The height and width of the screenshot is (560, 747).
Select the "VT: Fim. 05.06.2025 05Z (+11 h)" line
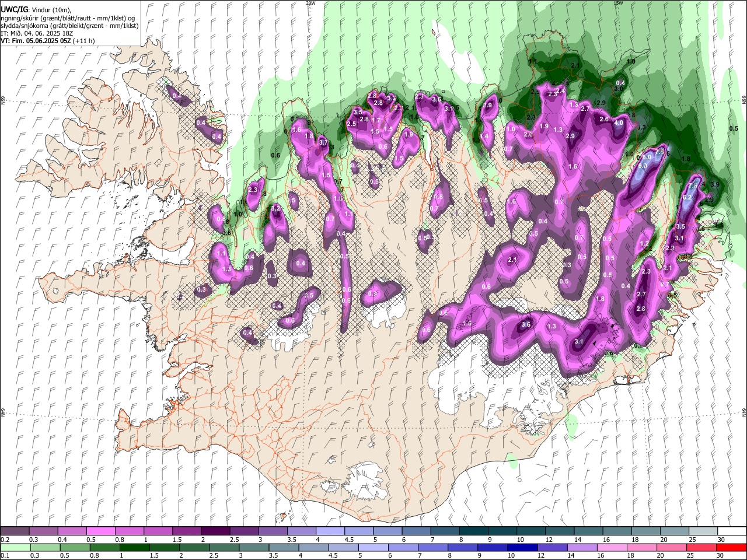[x=48, y=41]
